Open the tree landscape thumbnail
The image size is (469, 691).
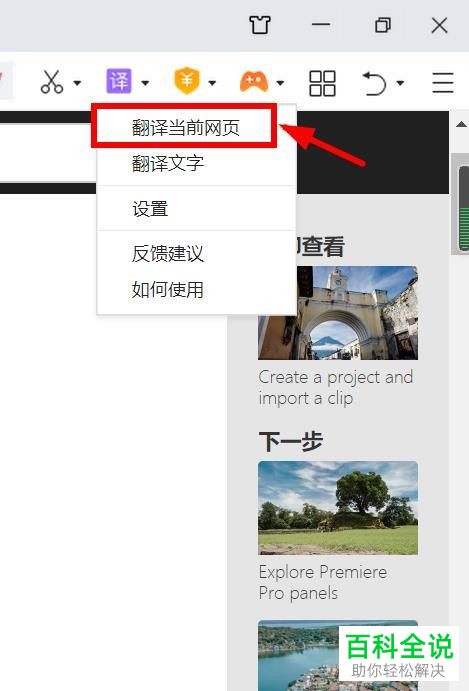click(338, 508)
